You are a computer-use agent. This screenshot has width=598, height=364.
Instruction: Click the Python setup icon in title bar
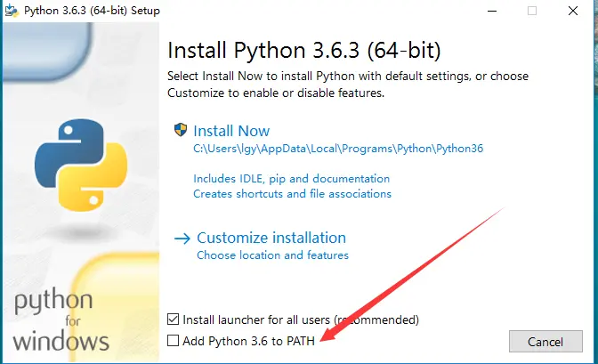[x=12, y=11]
